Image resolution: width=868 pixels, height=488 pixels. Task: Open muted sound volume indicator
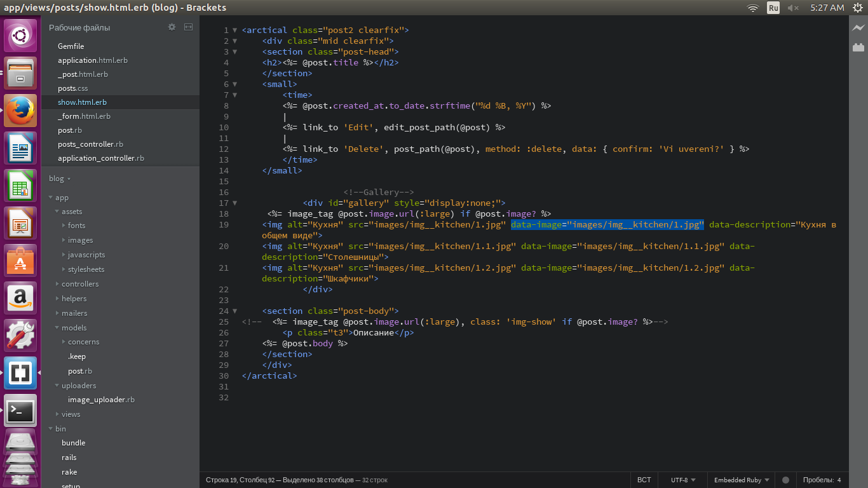793,8
